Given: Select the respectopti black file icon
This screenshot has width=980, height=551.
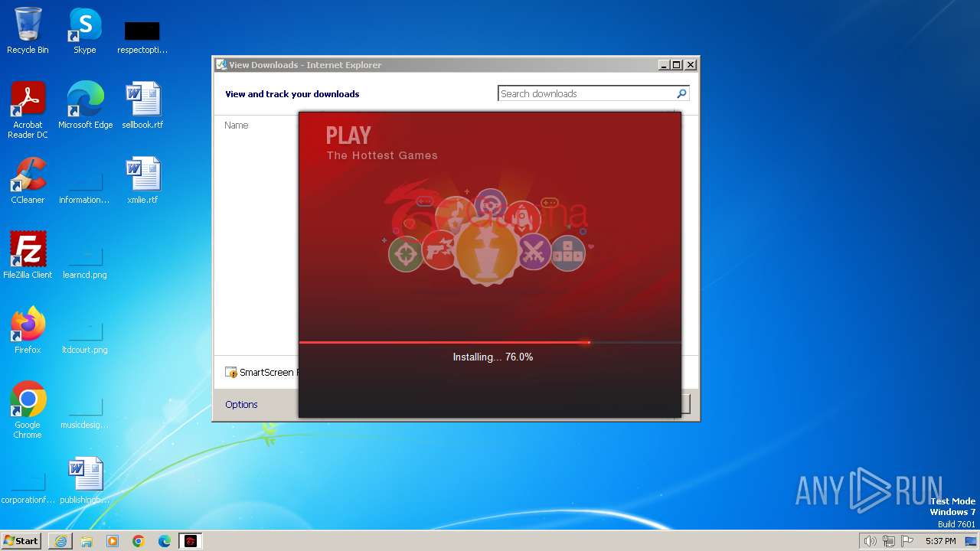Looking at the screenshot, I should (x=142, y=35).
